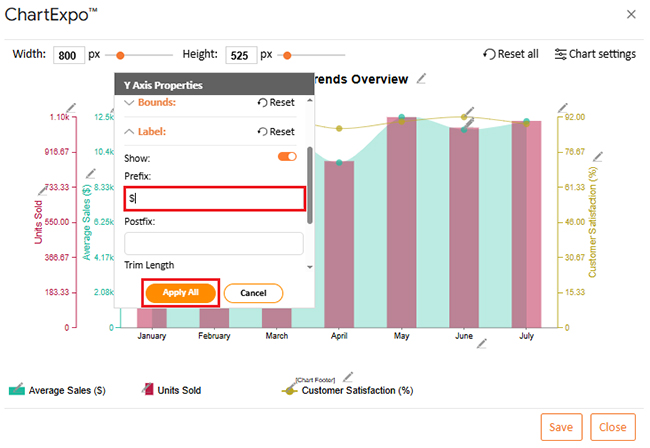The image size is (650, 448).
Task: Click the Close button
Action: tap(612, 427)
